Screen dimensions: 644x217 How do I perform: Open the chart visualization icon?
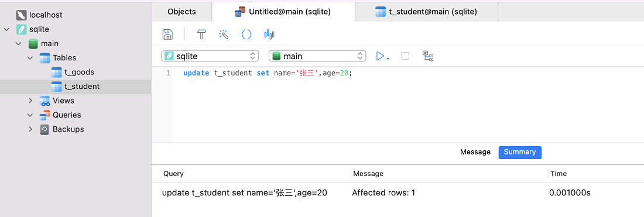pyautogui.click(x=269, y=34)
